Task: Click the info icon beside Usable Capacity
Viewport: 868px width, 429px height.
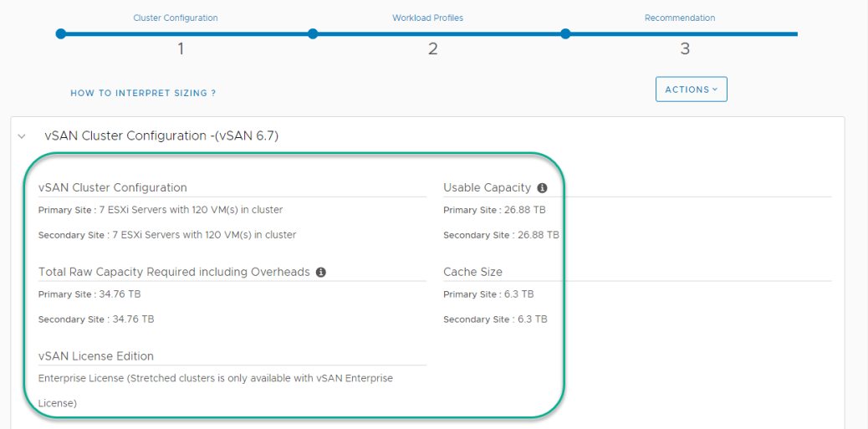Action: tap(542, 188)
